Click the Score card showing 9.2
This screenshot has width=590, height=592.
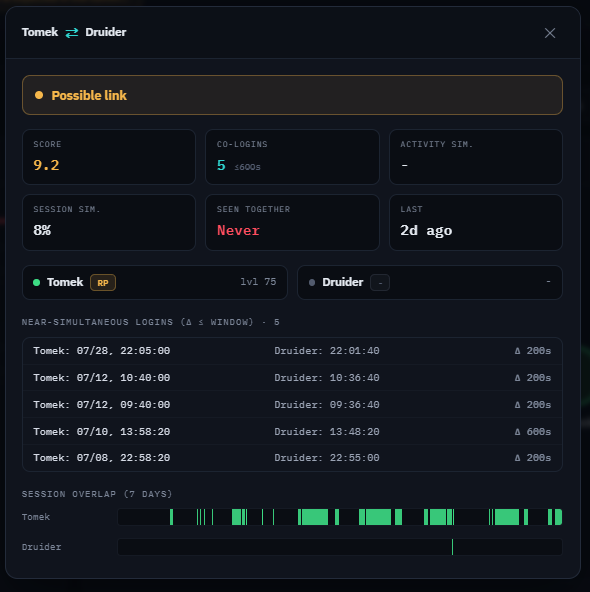coord(109,157)
